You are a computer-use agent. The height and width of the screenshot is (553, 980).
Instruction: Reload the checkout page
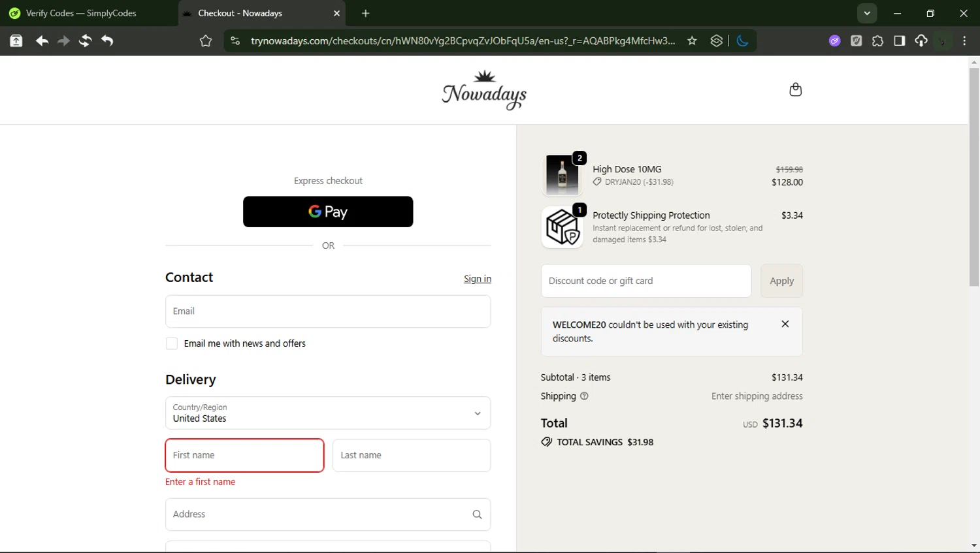[85, 41]
